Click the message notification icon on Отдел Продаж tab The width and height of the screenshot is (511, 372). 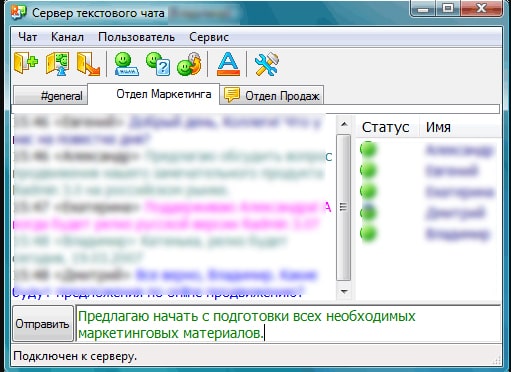click(232, 95)
